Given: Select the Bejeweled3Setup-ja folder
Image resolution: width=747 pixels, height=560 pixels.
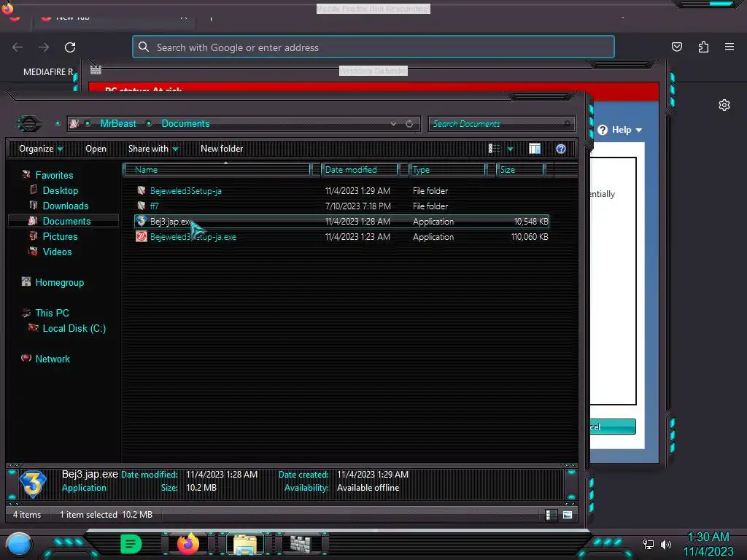Looking at the screenshot, I should coord(186,191).
